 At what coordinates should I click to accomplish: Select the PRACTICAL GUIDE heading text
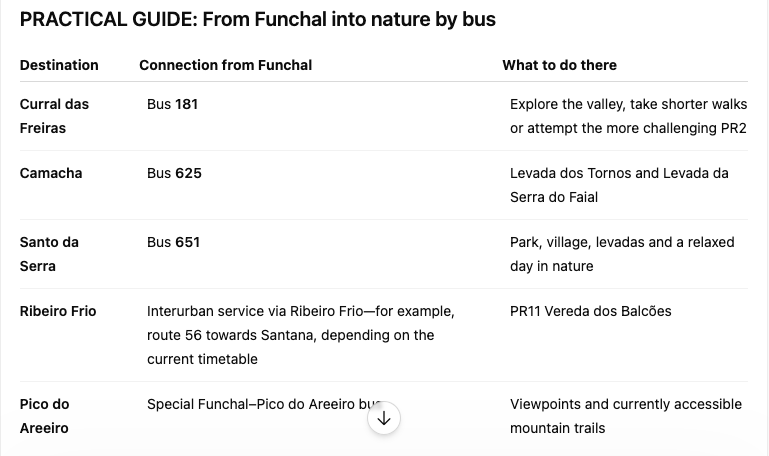click(x=257, y=20)
